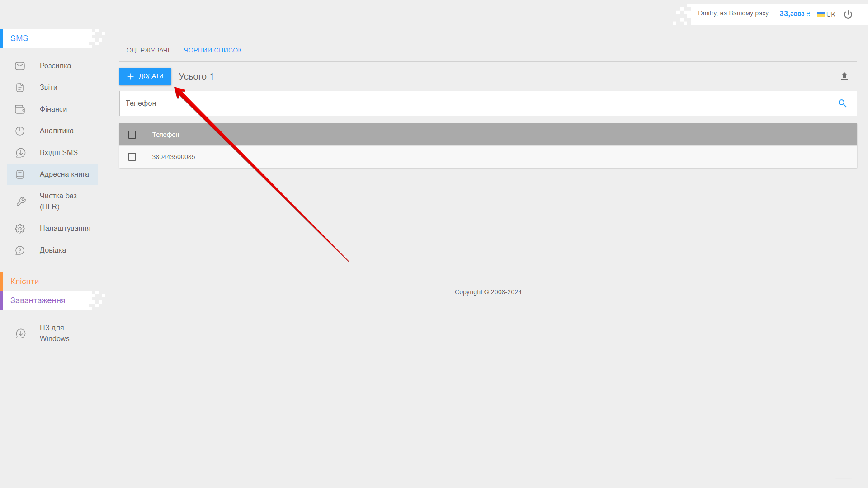Click the search magnifier icon
The image size is (868, 488).
[x=842, y=103]
